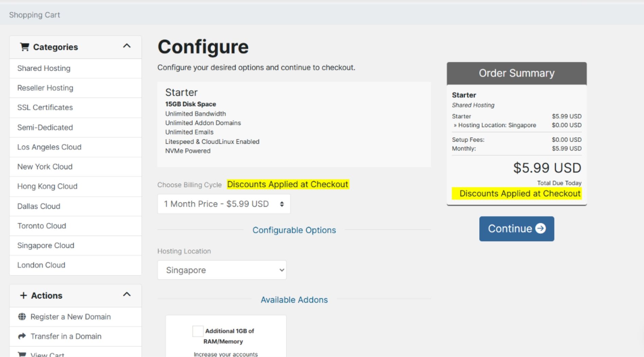Viewport: 644px width, 357px height.
Task: Select the SSL Certificates category
Action: tap(75, 107)
